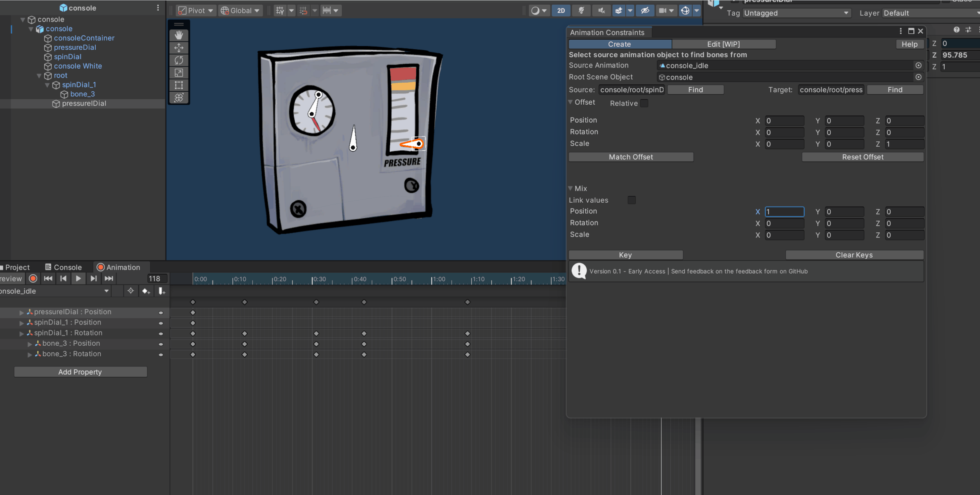Select the Rotate tool
980x495 pixels.
pyautogui.click(x=179, y=60)
